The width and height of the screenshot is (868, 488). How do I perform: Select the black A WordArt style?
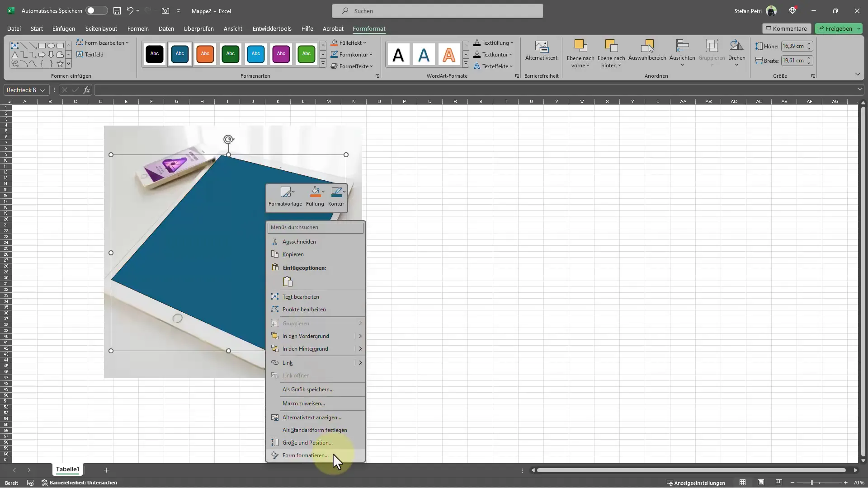398,55
